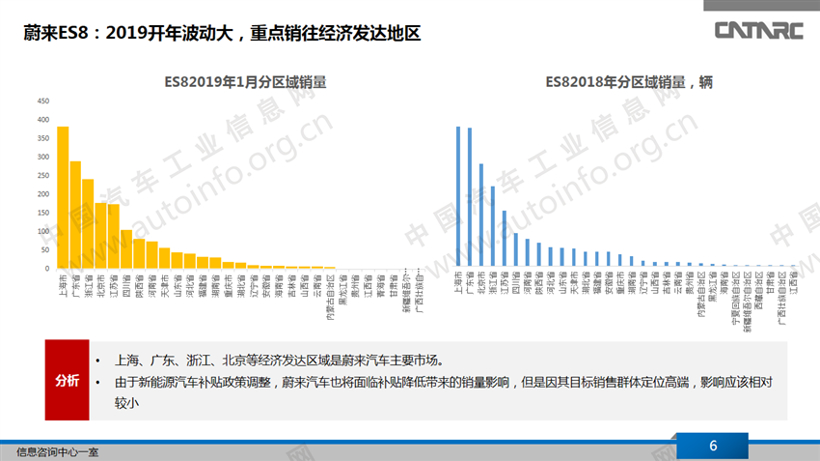This screenshot has width=820, height=461.
Task: Click y-axis value '350' in 2019 chart
Action: (x=43, y=138)
